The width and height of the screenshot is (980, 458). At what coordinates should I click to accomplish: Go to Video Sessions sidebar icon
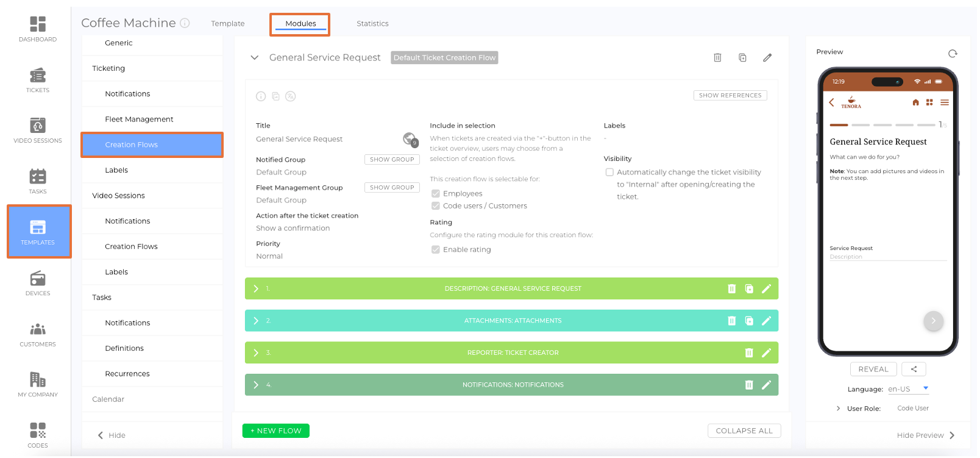38,130
